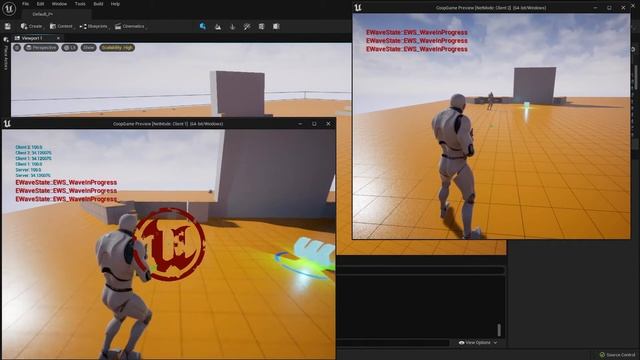
Task: Open the Tools menu
Action: click(x=80, y=4)
